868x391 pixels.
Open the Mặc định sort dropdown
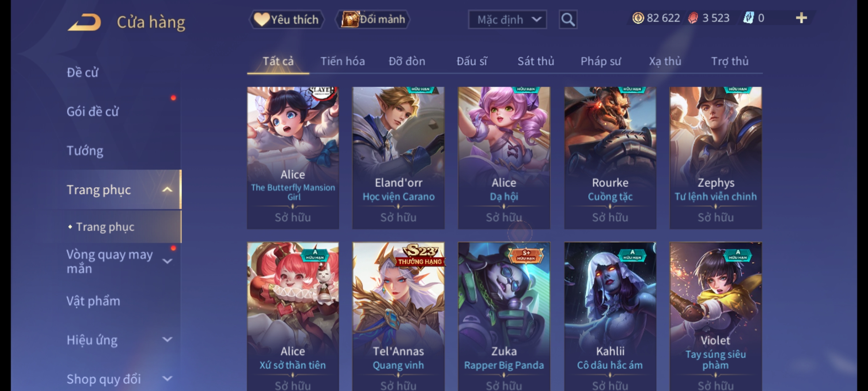pyautogui.click(x=507, y=20)
